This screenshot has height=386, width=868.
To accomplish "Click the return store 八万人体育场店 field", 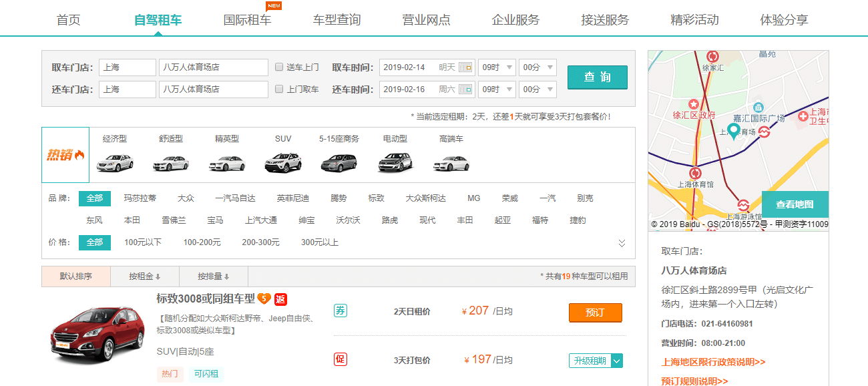I will point(214,89).
